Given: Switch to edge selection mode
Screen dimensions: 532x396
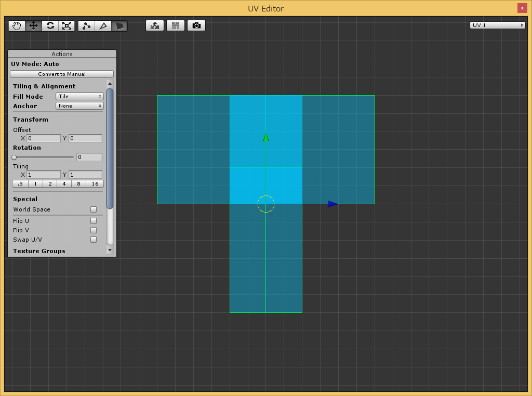Looking at the screenshot, I should [103, 26].
